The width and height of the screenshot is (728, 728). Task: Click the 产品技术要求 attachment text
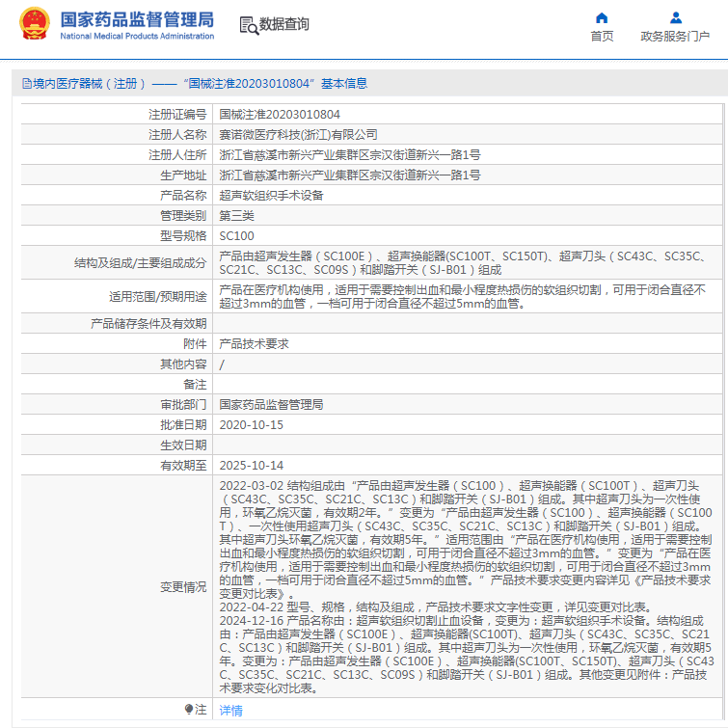point(254,343)
